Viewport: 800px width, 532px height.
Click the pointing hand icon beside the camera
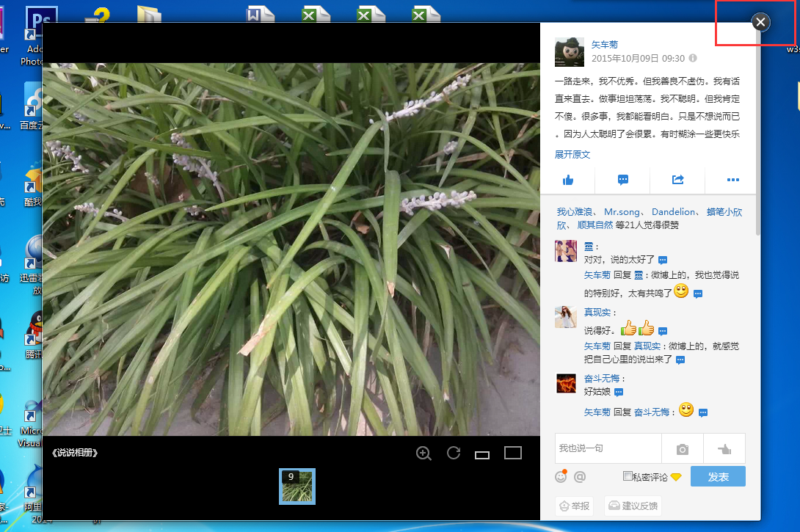[x=724, y=449]
